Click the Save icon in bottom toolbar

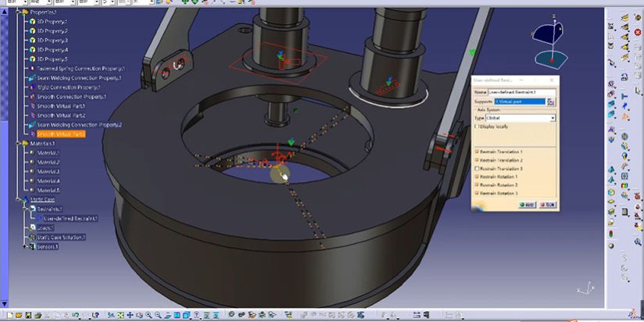pyautogui.click(x=30, y=316)
